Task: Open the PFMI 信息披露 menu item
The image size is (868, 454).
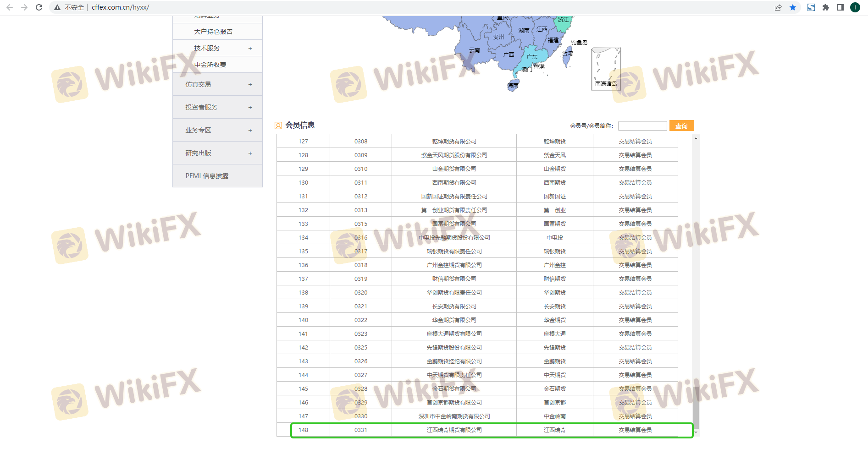Action: coord(207,176)
